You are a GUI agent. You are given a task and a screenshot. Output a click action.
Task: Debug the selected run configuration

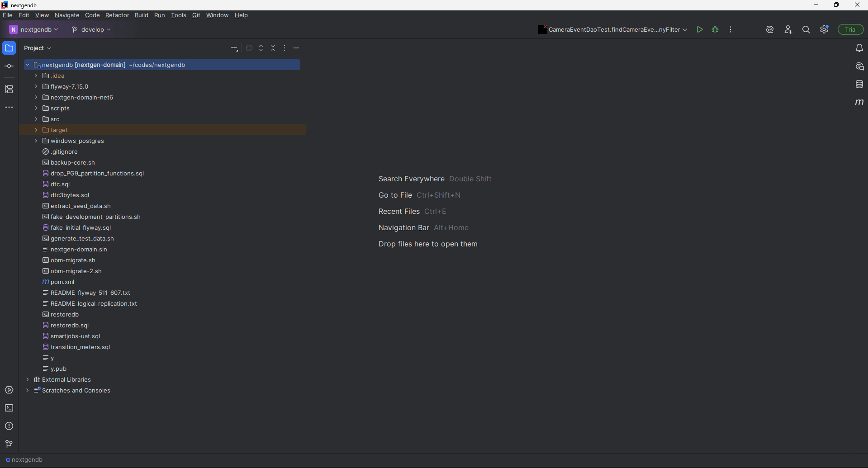tap(715, 29)
